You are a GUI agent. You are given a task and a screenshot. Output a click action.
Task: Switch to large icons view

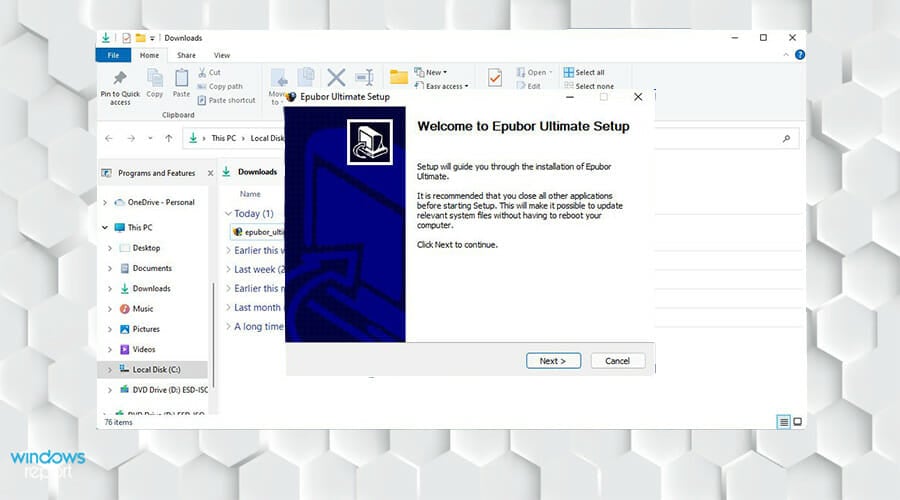(797, 422)
